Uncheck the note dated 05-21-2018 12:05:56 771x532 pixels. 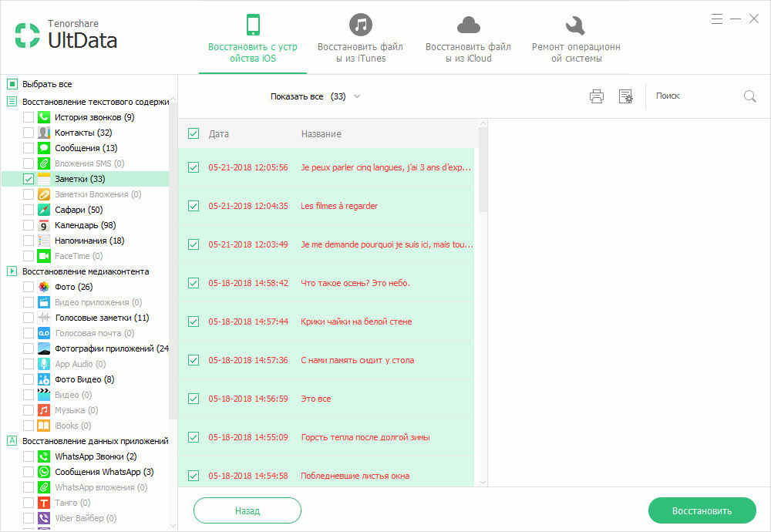pyautogui.click(x=194, y=167)
